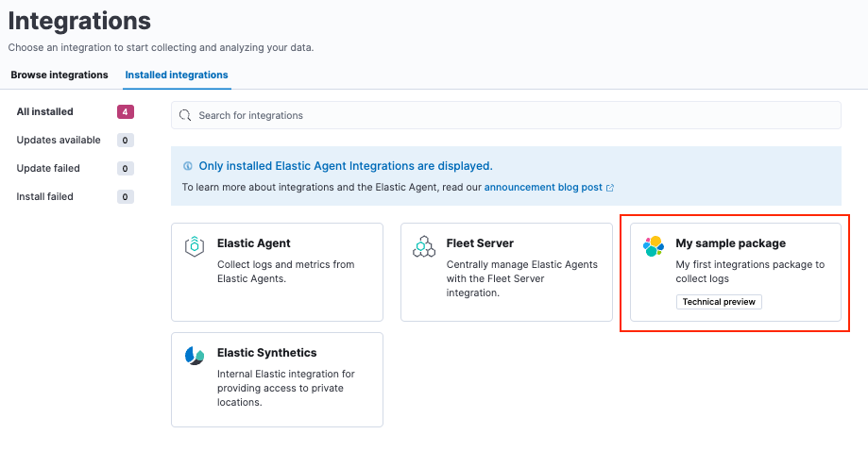This screenshot has height=451, width=868.
Task: Filter by All installed
Action: pyautogui.click(x=44, y=111)
